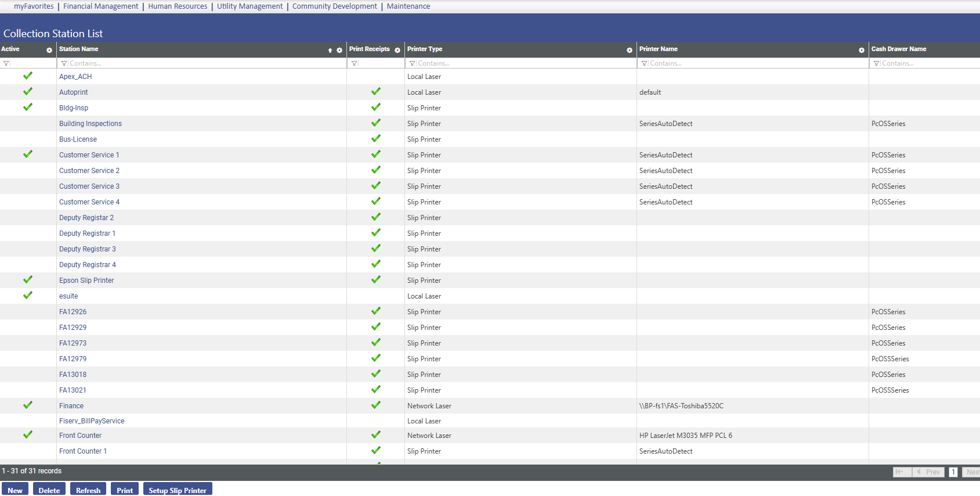Open Active column settings gear
Viewport: 980px width, 496px height.
pyautogui.click(x=49, y=50)
